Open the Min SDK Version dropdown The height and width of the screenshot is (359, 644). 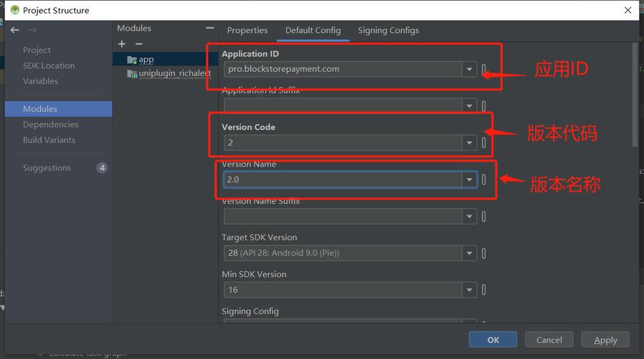point(469,290)
